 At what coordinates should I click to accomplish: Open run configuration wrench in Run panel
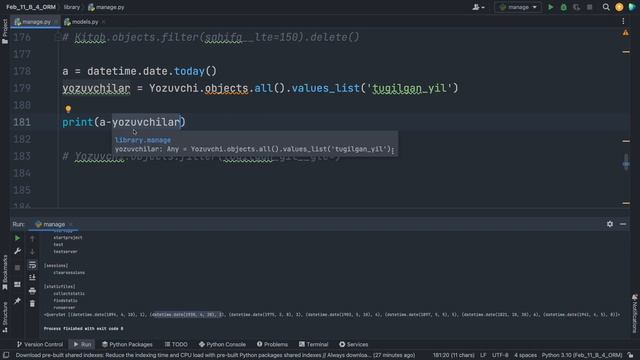coord(17,251)
